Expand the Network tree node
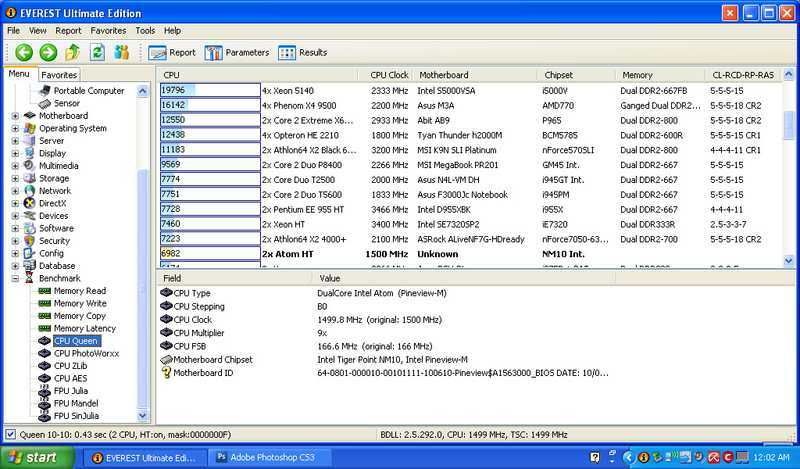 click(x=15, y=191)
